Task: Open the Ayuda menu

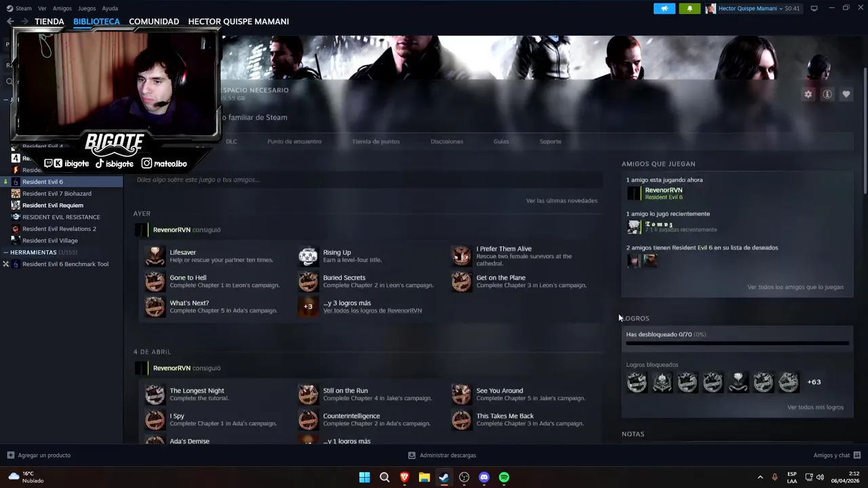Action: (x=110, y=8)
